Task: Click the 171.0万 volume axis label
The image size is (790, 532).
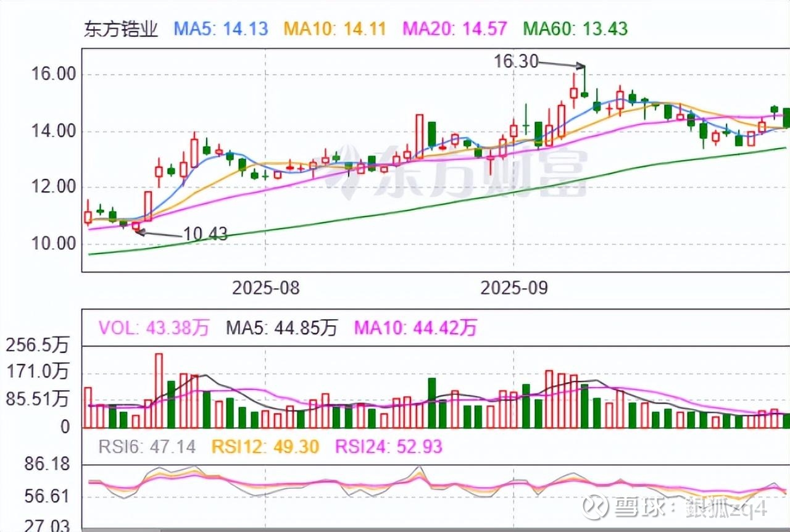Action: (37, 372)
